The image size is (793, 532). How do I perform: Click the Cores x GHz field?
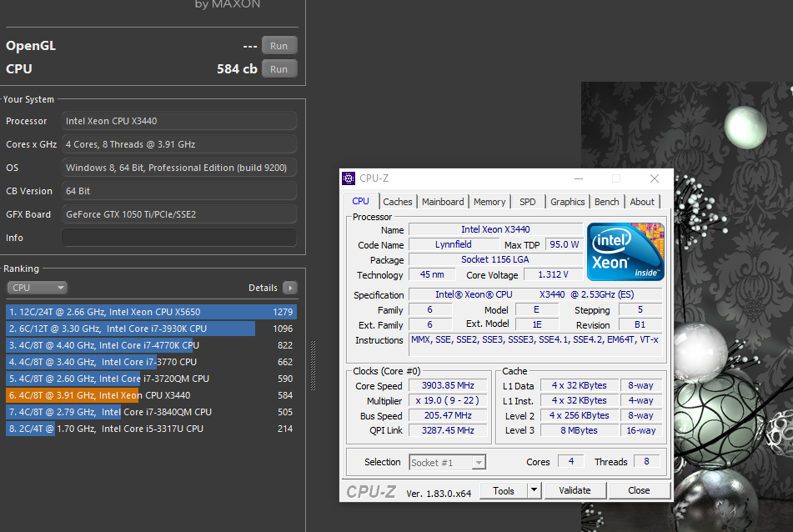click(x=179, y=144)
